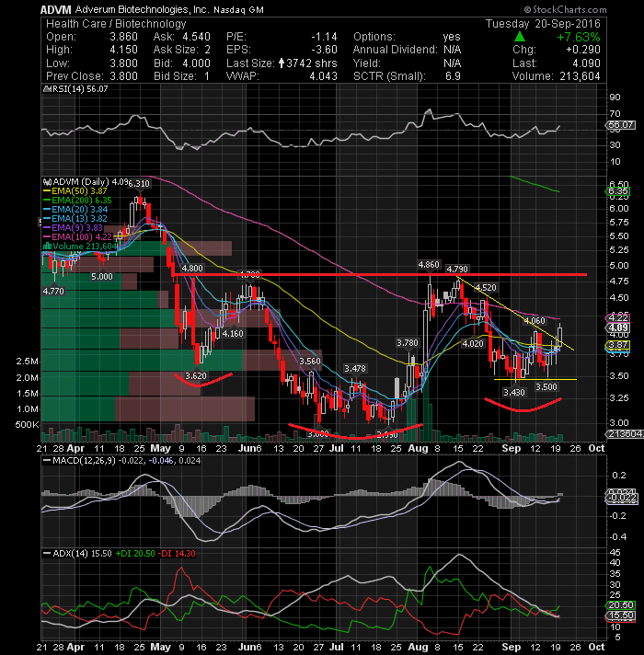Click the VWAP value 4.043
The width and height of the screenshot is (644, 655).
pos(323,76)
